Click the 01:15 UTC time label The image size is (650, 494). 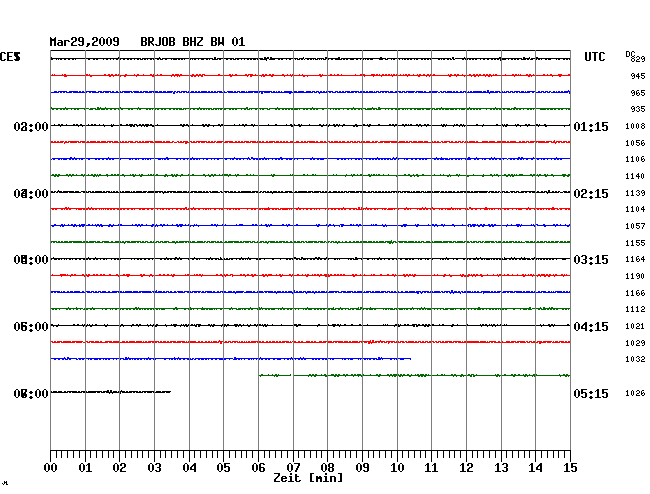click(x=591, y=127)
